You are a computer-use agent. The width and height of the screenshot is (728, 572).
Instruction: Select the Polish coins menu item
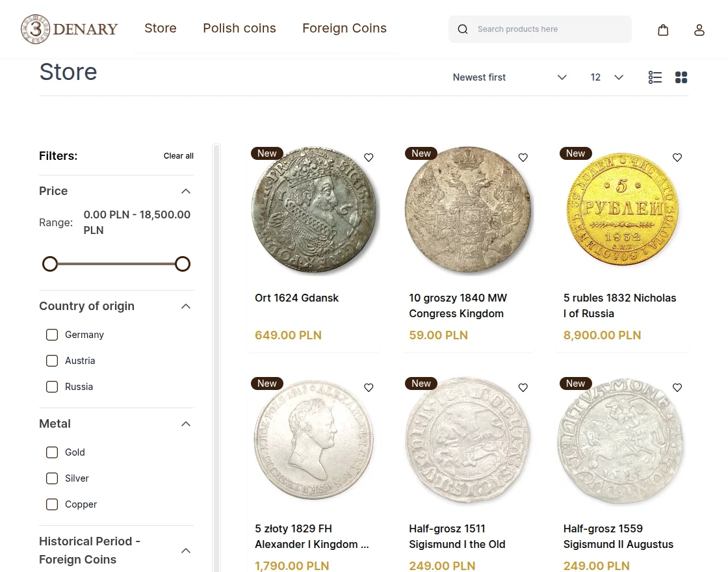tap(239, 28)
